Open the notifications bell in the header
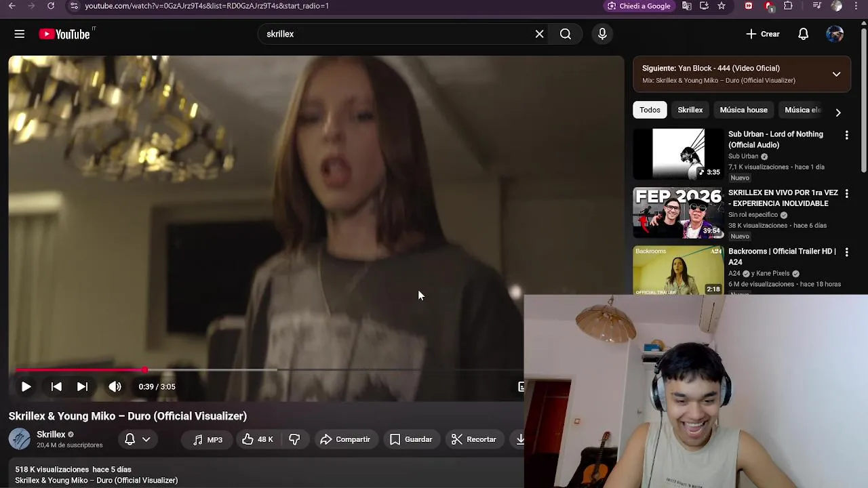This screenshot has height=488, width=868. point(803,34)
